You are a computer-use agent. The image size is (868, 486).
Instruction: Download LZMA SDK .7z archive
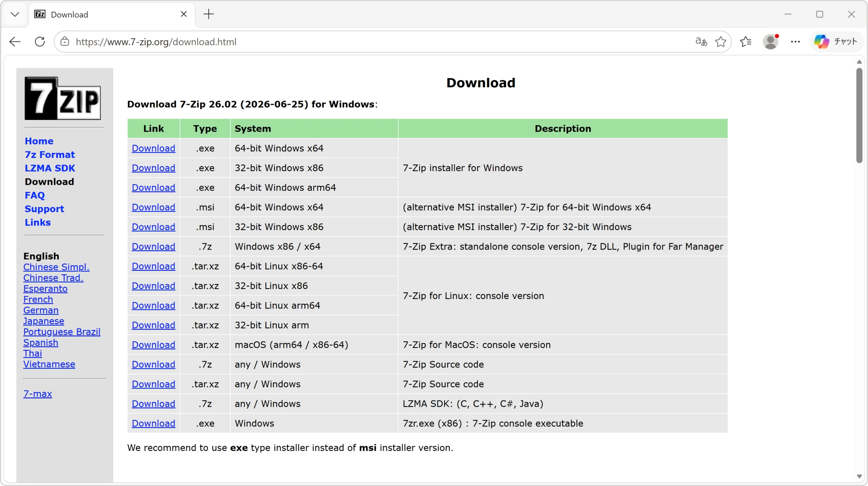point(154,404)
